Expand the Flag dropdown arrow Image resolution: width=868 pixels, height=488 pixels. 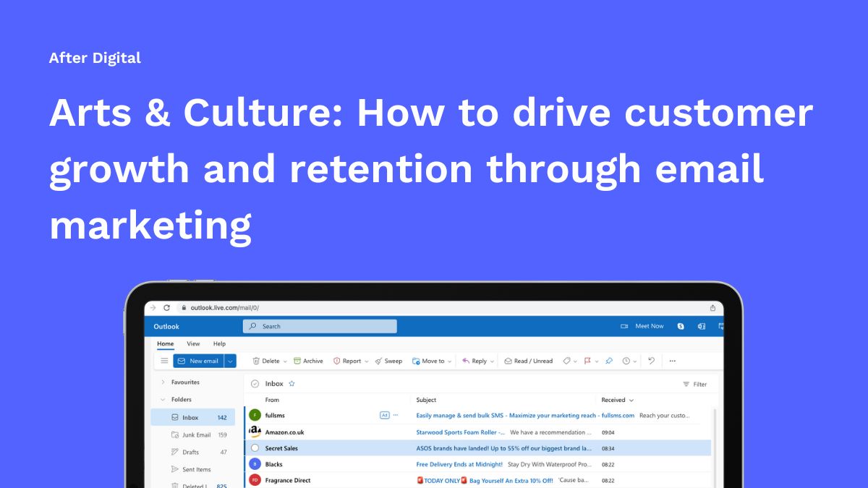[596, 361]
